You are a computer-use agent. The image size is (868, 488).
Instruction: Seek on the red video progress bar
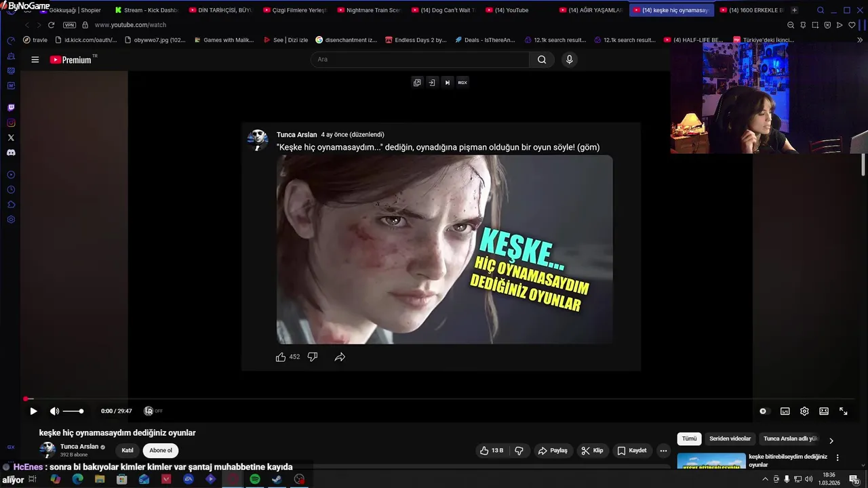coord(441,399)
